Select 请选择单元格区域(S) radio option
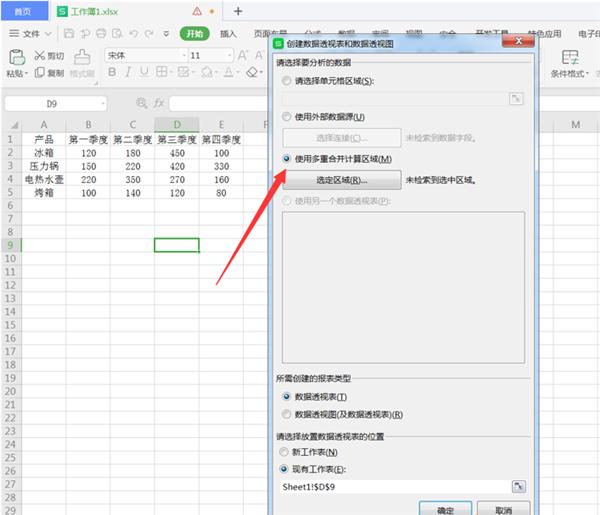This screenshot has height=515, width=600. (x=286, y=81)
